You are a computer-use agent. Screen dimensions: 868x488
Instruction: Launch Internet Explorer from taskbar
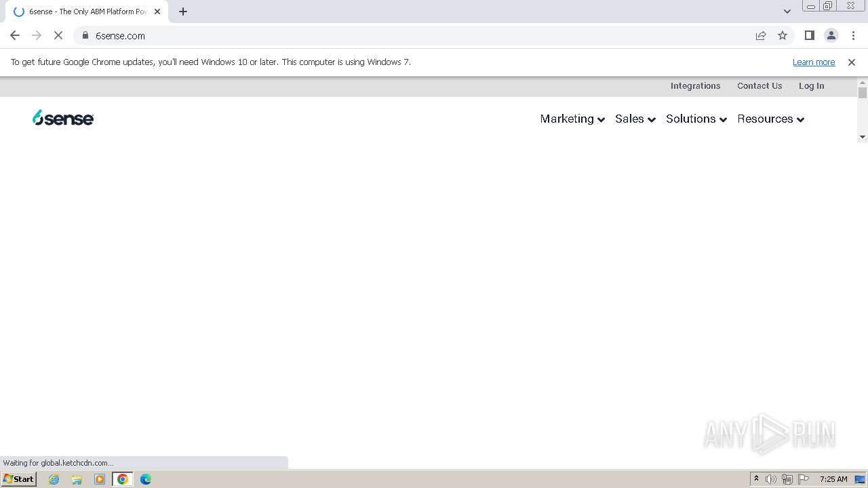click(x=54, y=479)
